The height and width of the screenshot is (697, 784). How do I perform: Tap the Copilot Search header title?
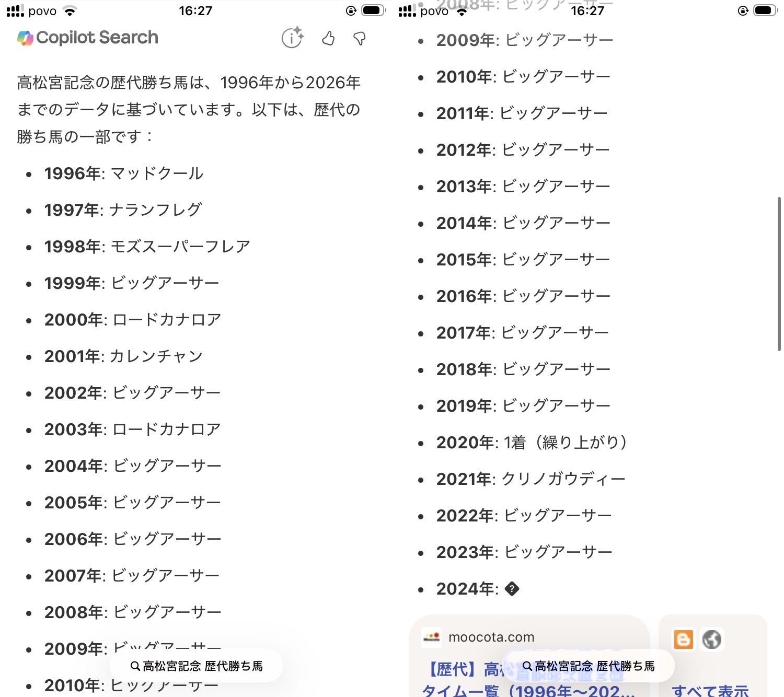[97, 38]
